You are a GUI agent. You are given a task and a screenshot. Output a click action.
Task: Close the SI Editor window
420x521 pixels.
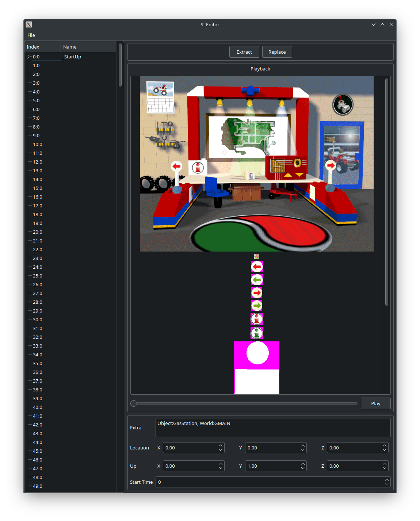pyautogui.click(x=391, y=24)
